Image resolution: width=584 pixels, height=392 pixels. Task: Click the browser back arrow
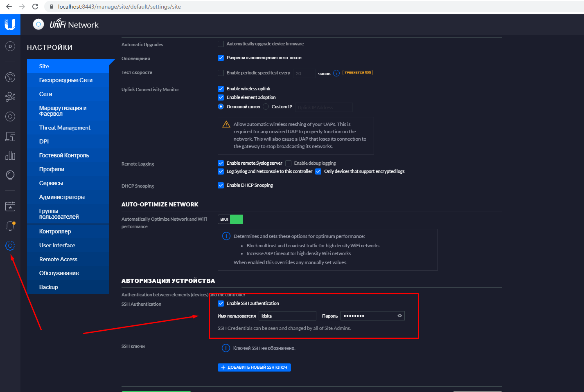click(x=9, y=7)
